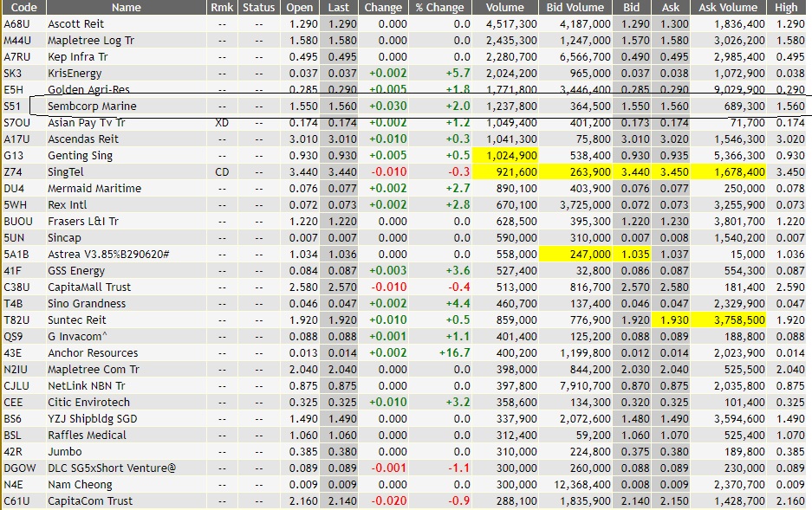This screenshot has height=510, width=812.
Task: Select CapitaCom Trust name cell
Action: (x=89, y=501)
